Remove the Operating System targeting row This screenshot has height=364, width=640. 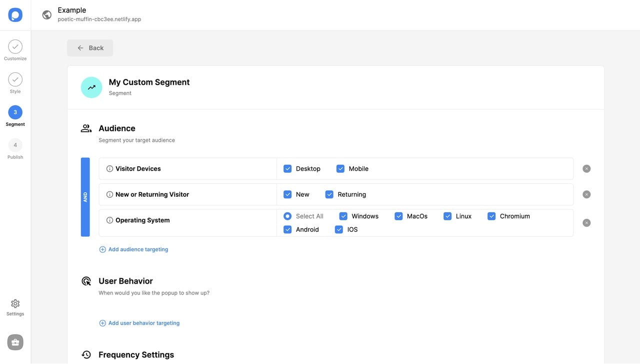coord(586,223)
